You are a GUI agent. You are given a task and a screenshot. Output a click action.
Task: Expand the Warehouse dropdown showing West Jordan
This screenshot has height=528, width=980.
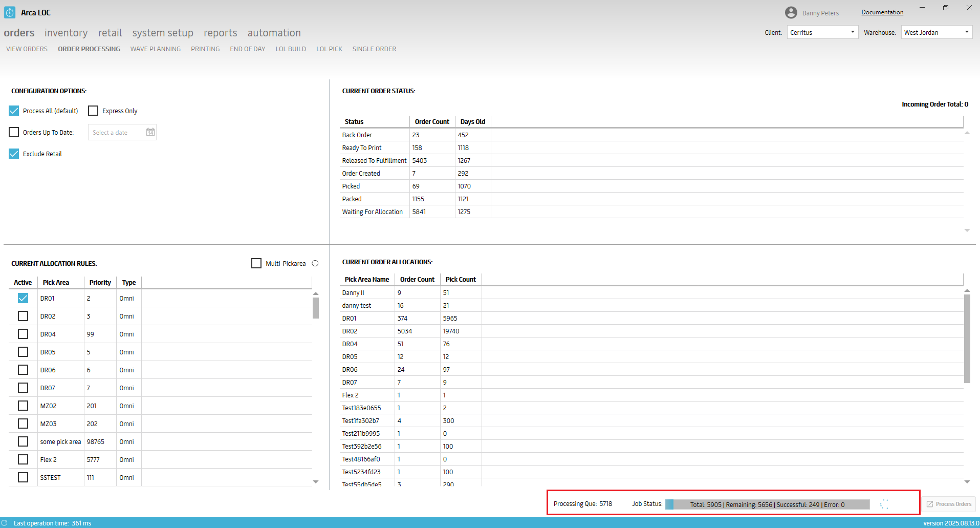click(x=936, y=32)
